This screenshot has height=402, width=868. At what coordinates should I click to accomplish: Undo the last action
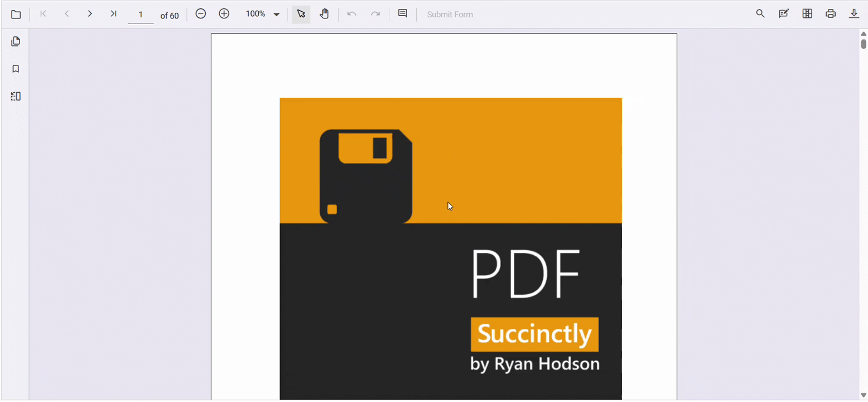(x=351, y=14)
